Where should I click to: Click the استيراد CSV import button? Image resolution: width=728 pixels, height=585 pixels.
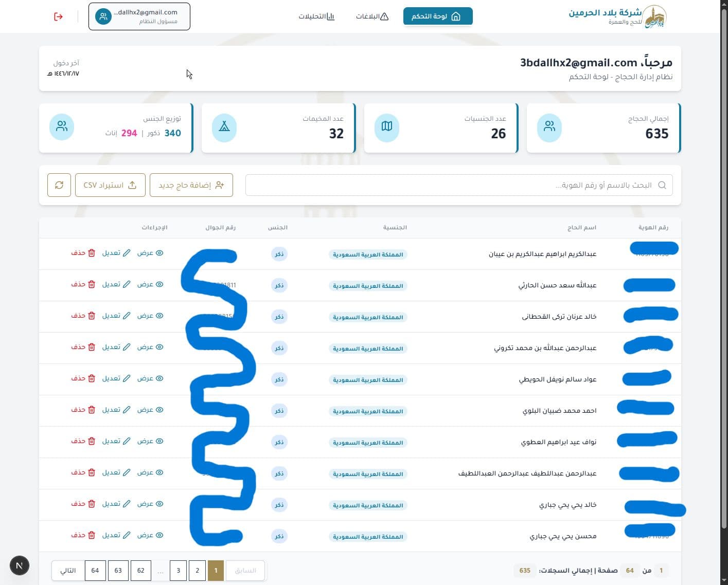[x=110, y=185]
